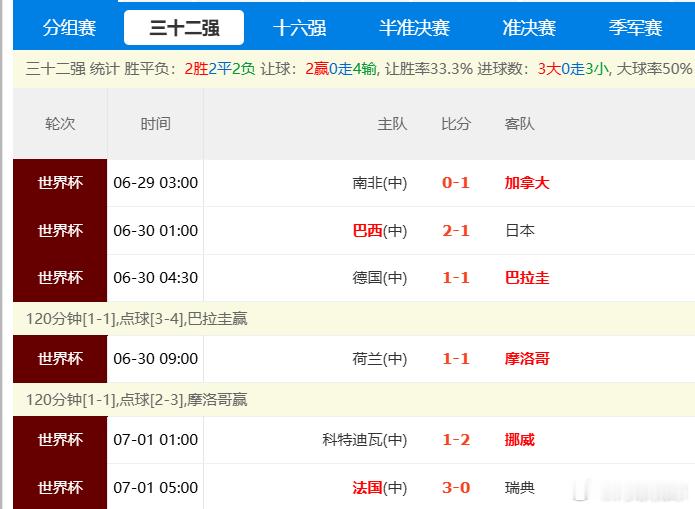Click the 时间 column header
The image size is (695, 509).
pos(156,124)
